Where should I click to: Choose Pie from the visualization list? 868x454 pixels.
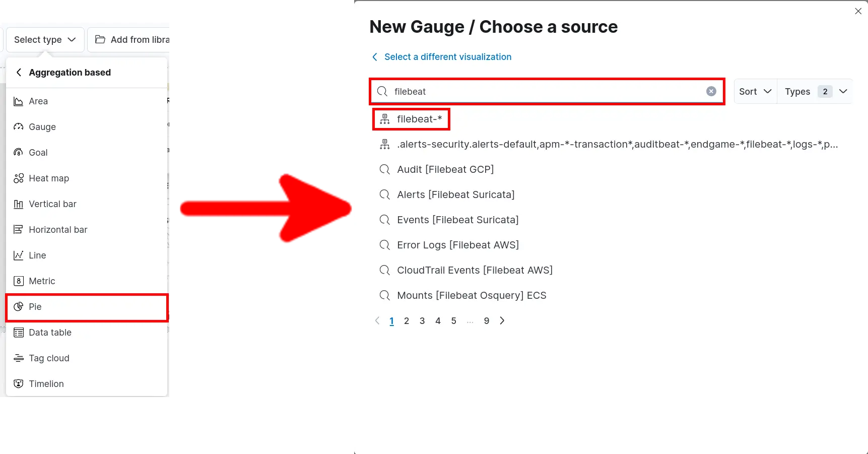click(x=35, y=307)
